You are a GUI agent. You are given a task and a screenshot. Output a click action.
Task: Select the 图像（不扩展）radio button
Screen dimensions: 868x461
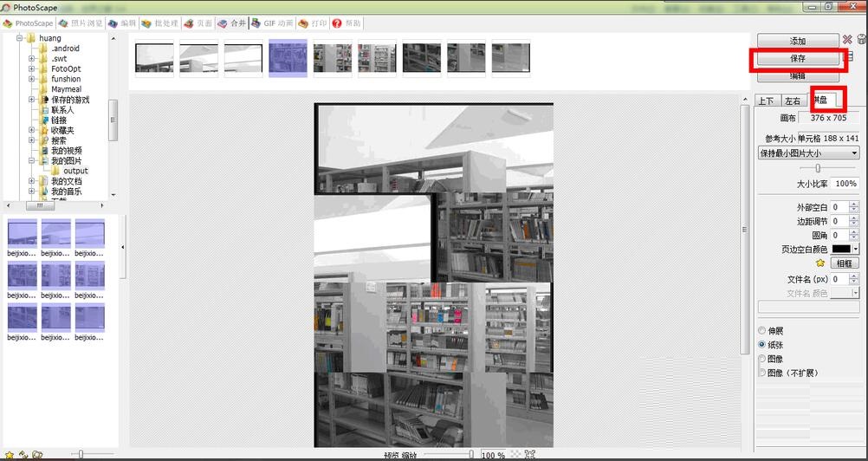point(761,373)
